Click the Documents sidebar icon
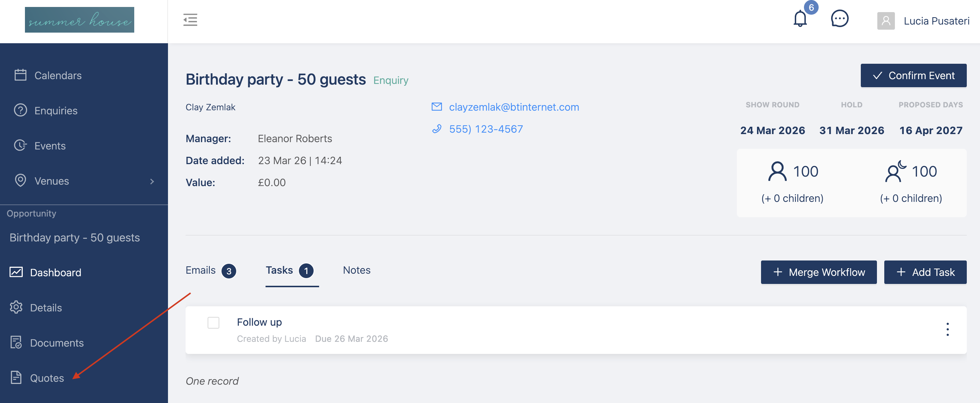Viewport: 980px width, 403px height. [16, 343]
